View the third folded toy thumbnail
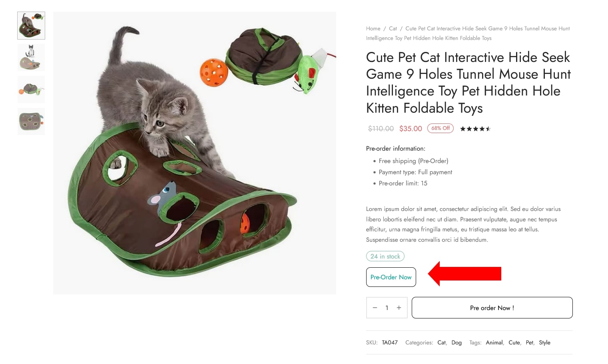Screen dimensions: 608x364 coord(31,90)
